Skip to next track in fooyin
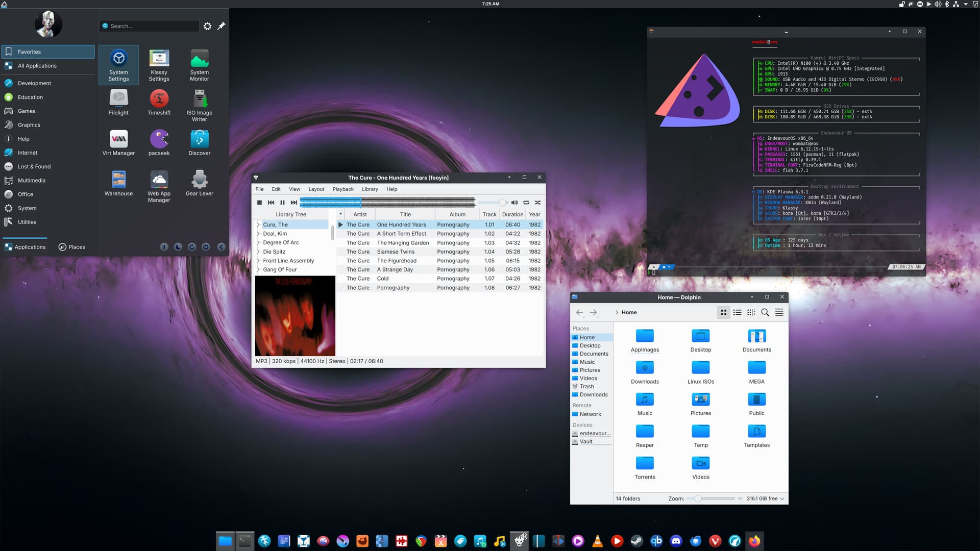The image size is (980, 551). tap(294, 203)
